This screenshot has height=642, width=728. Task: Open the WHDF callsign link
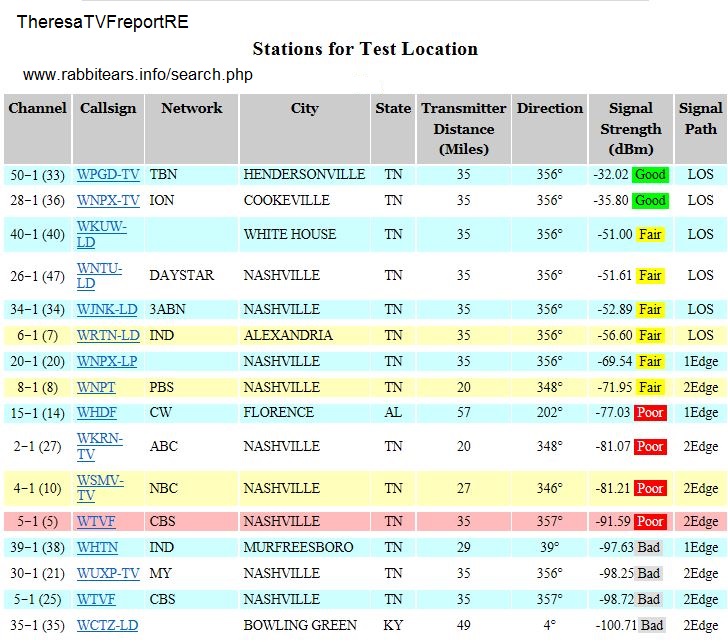(x=98, y=412)
